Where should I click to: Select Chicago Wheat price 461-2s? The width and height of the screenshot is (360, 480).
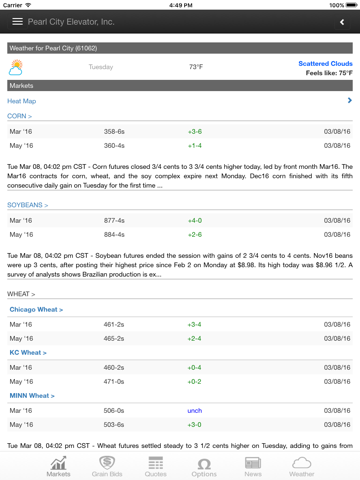[114, 325]
